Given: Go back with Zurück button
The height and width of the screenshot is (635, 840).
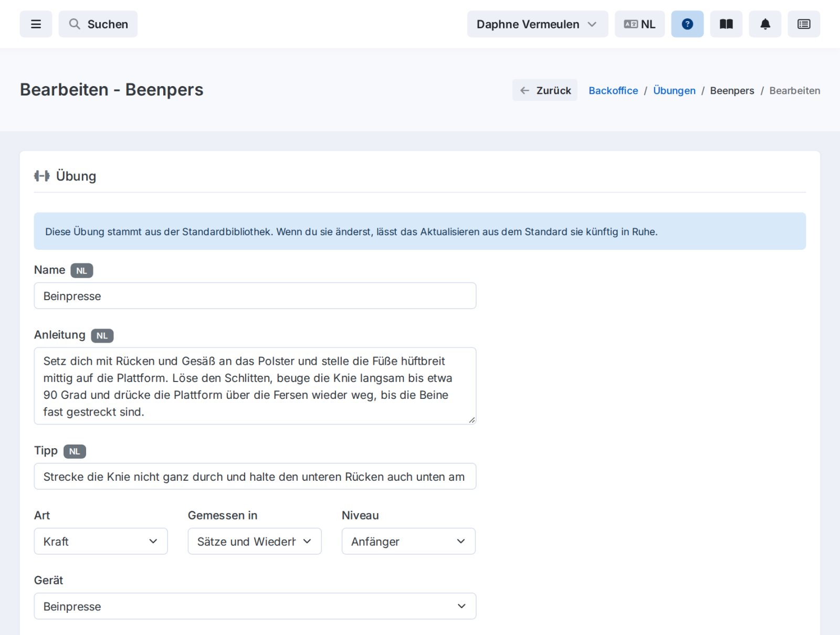Looking at the screenshot, I should [x=545, y=90].
